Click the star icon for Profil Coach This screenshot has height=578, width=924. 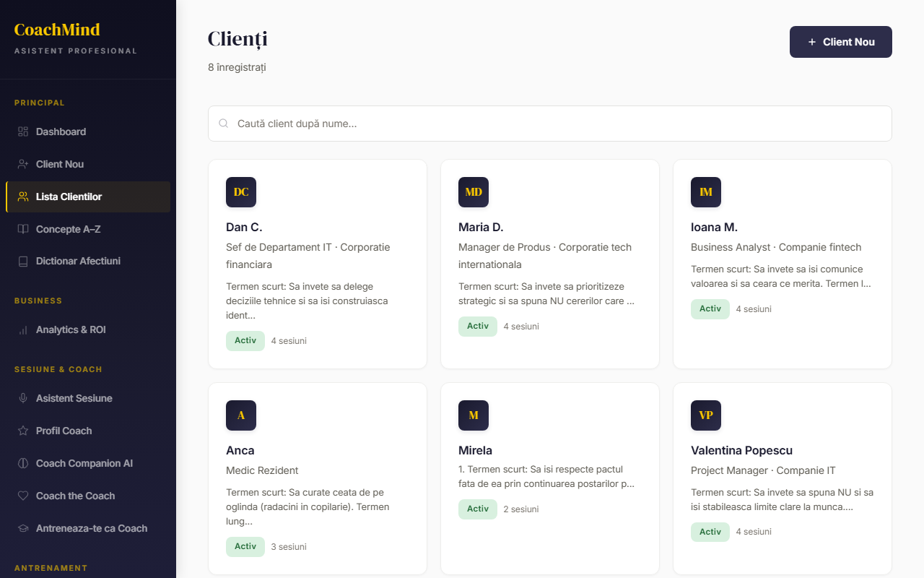tap(23, 431)
